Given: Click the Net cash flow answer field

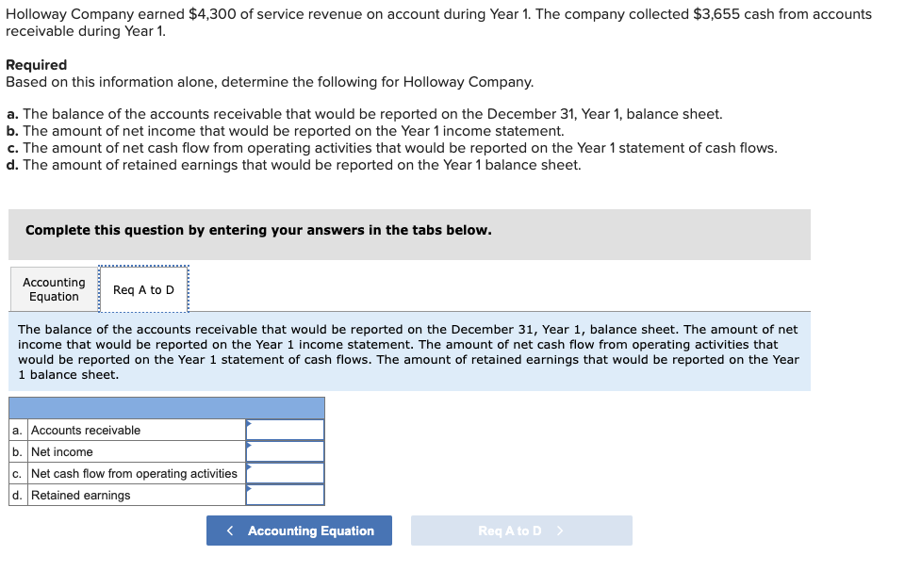Looking at the screenshot, I should [285, 472].
